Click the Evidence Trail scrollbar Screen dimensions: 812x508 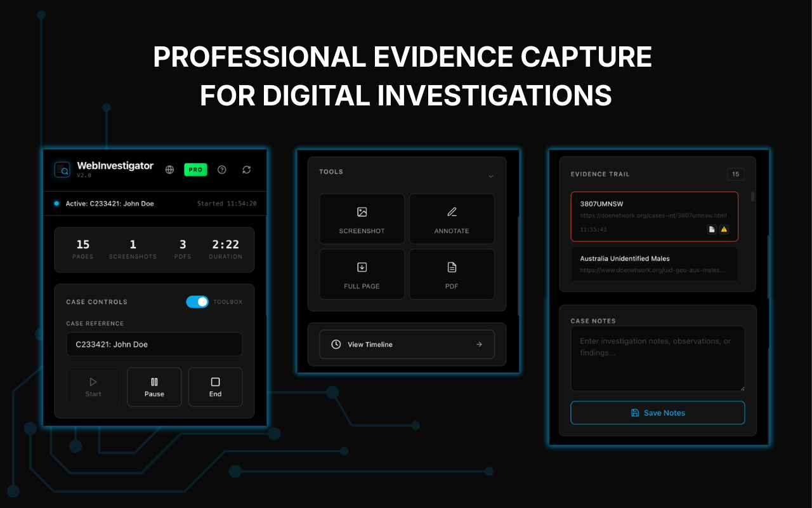(753, 196)
